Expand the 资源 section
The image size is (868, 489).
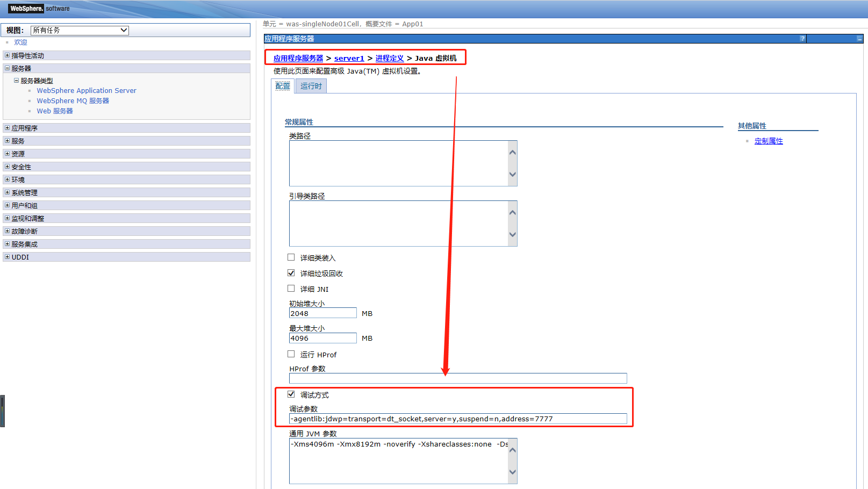7,154
